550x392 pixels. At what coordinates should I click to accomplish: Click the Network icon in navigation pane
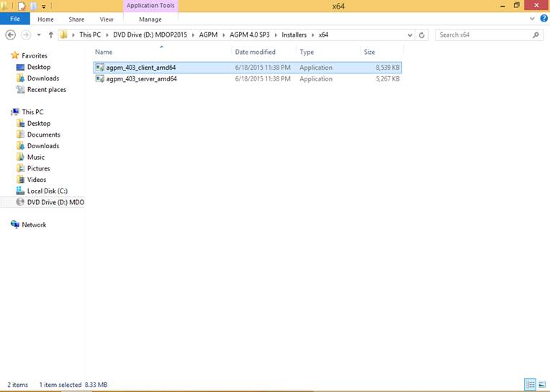click(x=15, y=225)
